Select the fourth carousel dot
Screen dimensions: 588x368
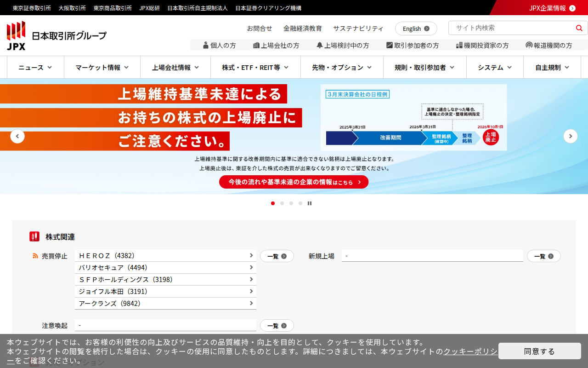(300, 203)
